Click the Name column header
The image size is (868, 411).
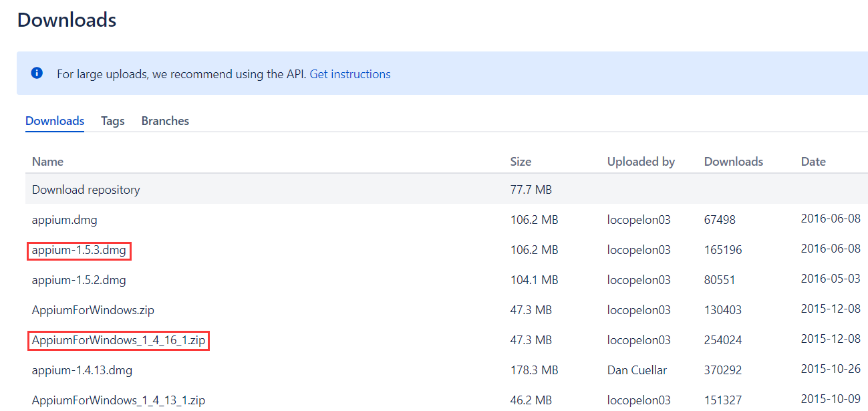(x=47, y=162)
